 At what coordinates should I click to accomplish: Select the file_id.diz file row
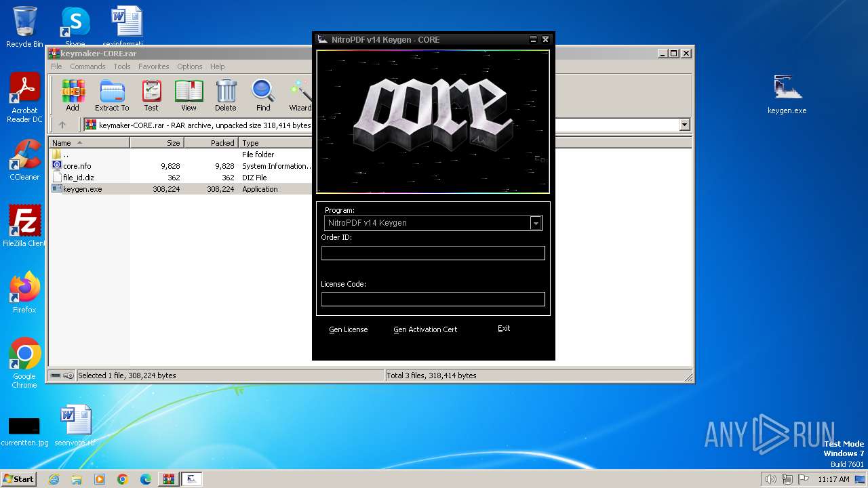[x=180, y=178]
